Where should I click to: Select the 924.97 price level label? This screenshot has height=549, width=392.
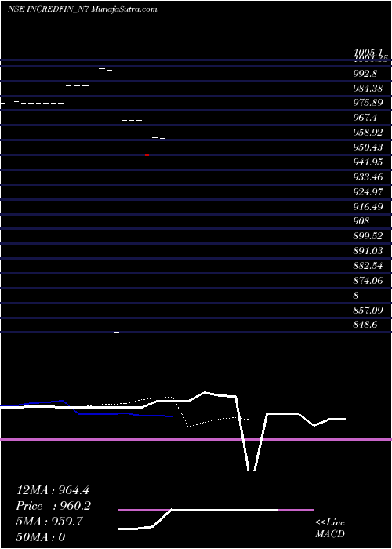[368, 192]
